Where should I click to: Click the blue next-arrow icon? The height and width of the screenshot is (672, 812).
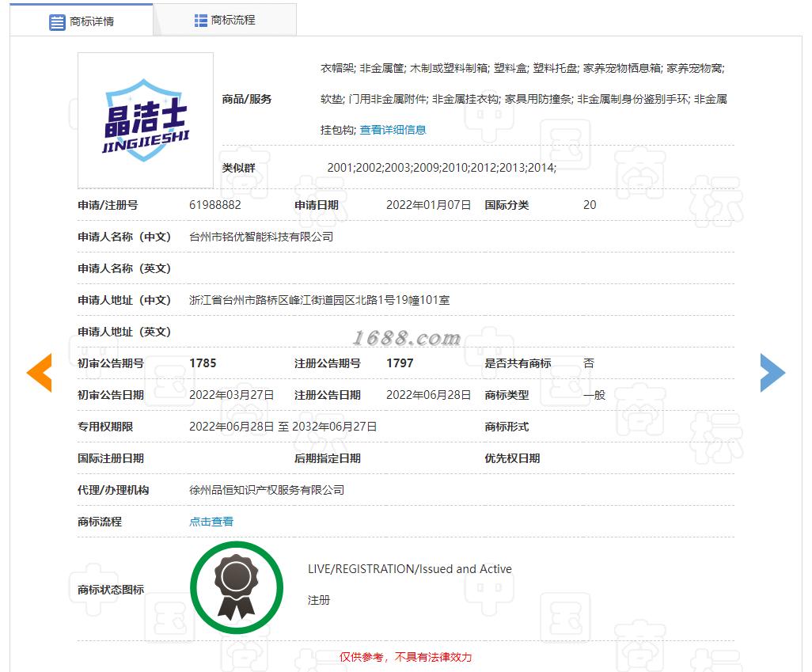(x=772, y=373)
